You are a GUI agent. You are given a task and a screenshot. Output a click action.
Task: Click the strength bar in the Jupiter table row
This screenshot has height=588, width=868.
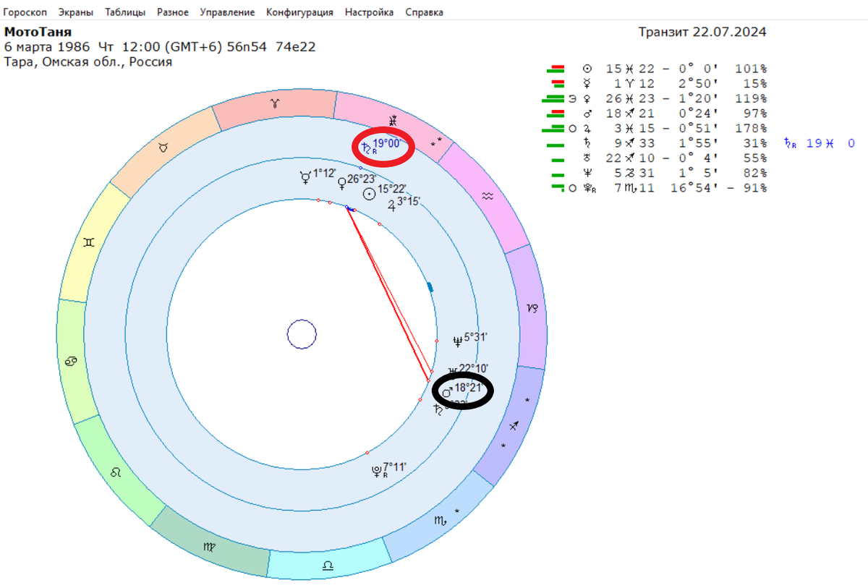pyautogui.click(x=553, y=129)
